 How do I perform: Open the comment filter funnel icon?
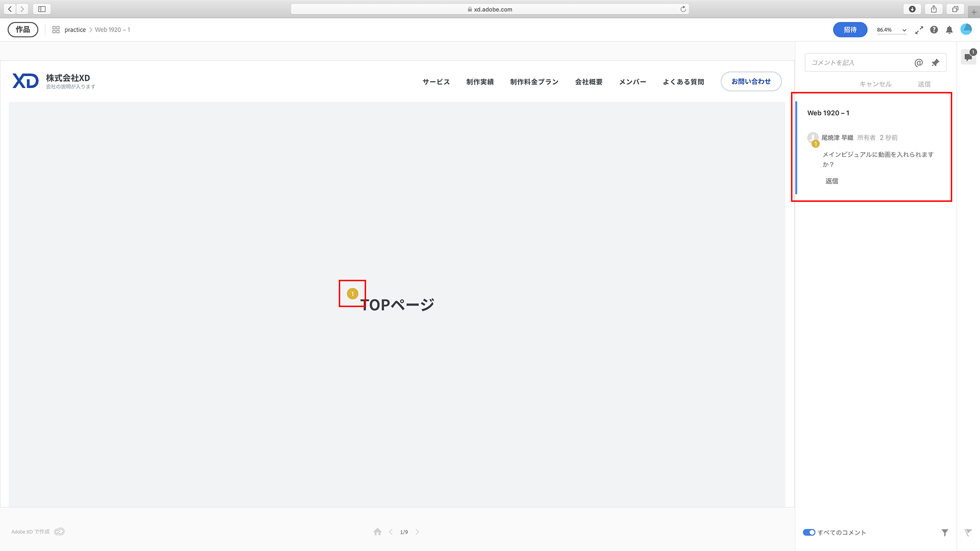(x=945, y=532)
